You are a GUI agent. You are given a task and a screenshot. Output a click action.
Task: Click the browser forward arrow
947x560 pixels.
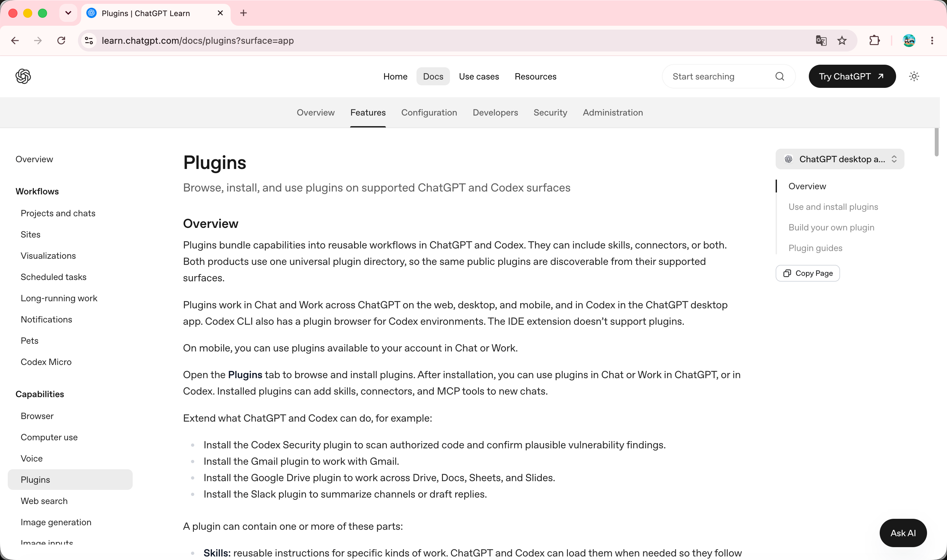click(x=38, y=40)
